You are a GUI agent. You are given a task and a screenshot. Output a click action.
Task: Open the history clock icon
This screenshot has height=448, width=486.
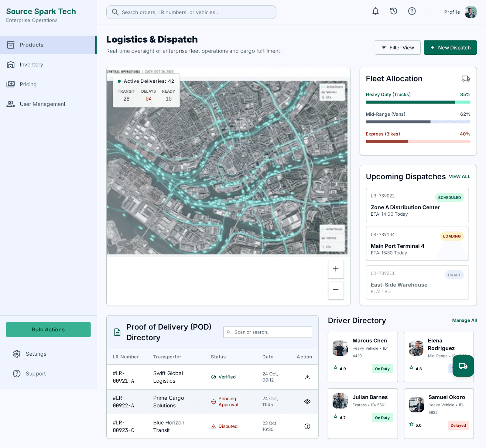[x=394, y=11]
